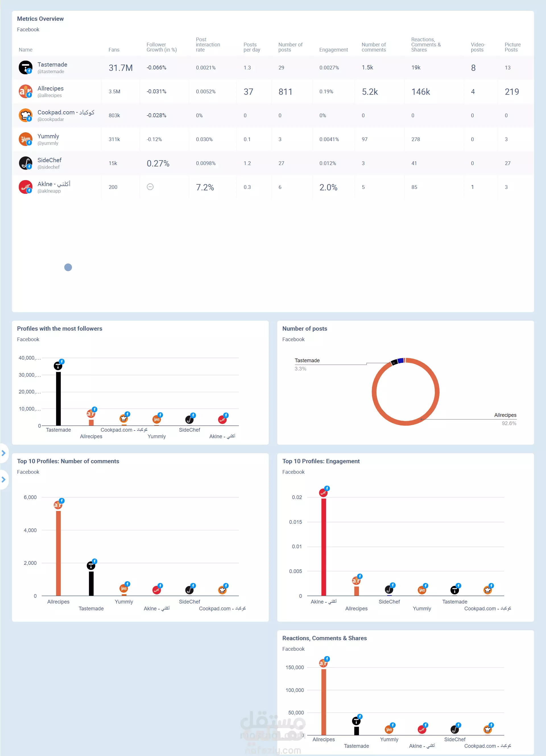Open the Yummly profile name link

[48, 136]
